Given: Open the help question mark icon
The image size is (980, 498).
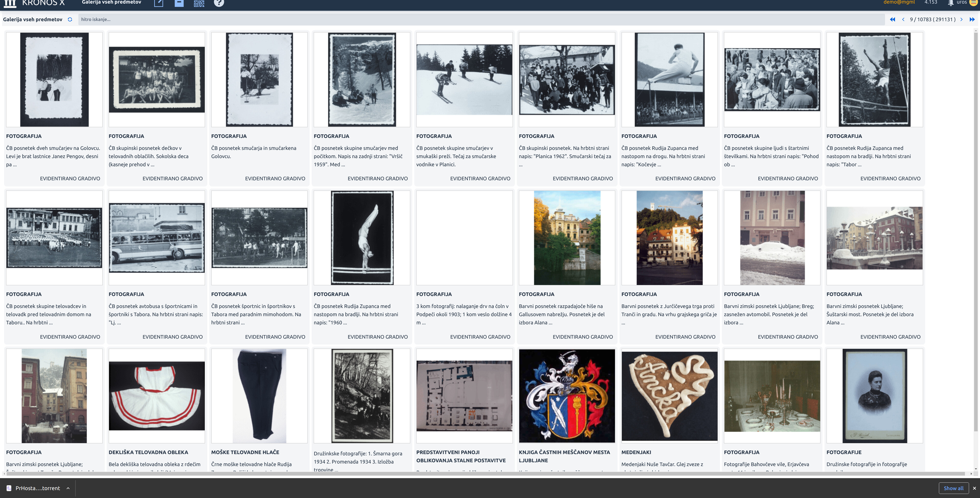Looking at the screenshot, I should [x=219, y=3].
